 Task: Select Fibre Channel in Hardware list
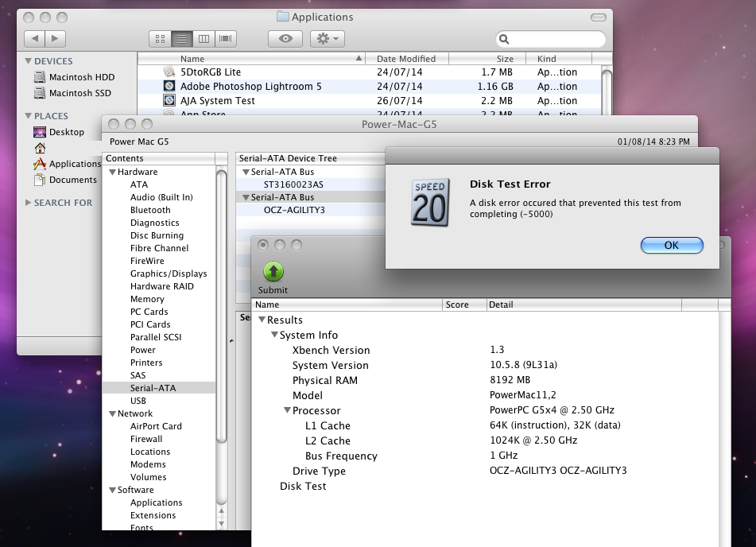[159, 248]
